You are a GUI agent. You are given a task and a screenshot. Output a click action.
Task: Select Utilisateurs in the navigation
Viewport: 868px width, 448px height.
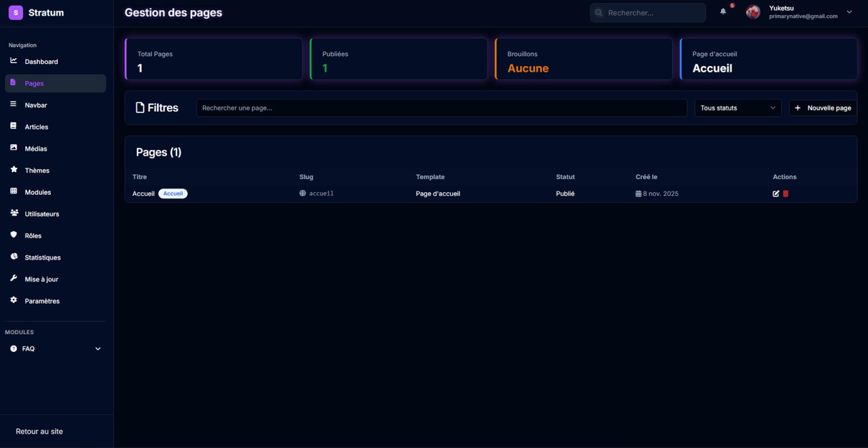point(42,214)
